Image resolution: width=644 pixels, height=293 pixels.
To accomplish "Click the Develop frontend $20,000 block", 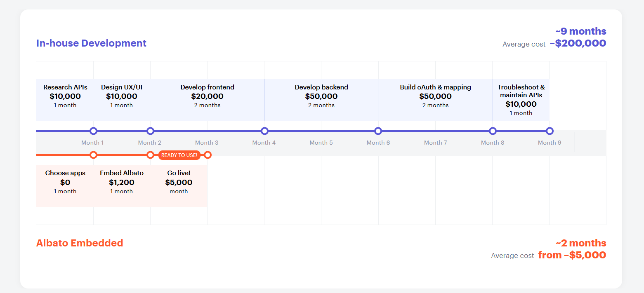I will tap(207, 100).
